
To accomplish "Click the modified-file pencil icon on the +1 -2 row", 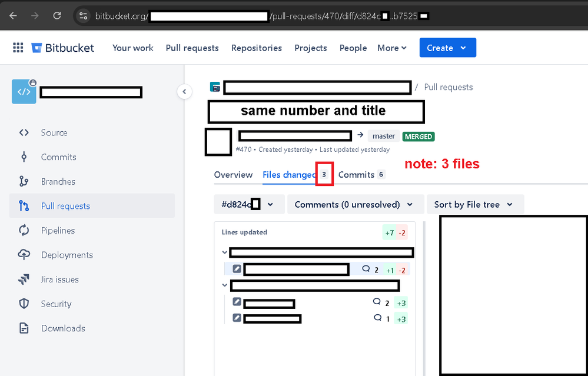I will pos(237,268).
